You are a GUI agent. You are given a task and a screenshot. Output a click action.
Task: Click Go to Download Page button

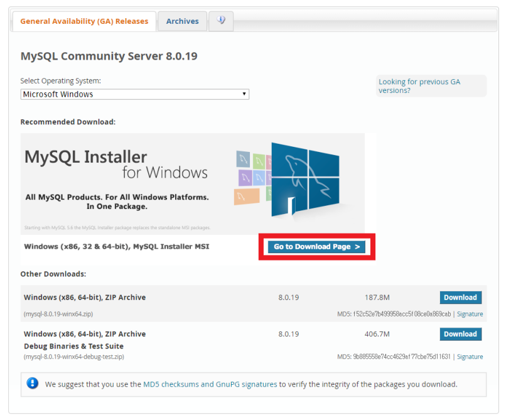[317, 247]
